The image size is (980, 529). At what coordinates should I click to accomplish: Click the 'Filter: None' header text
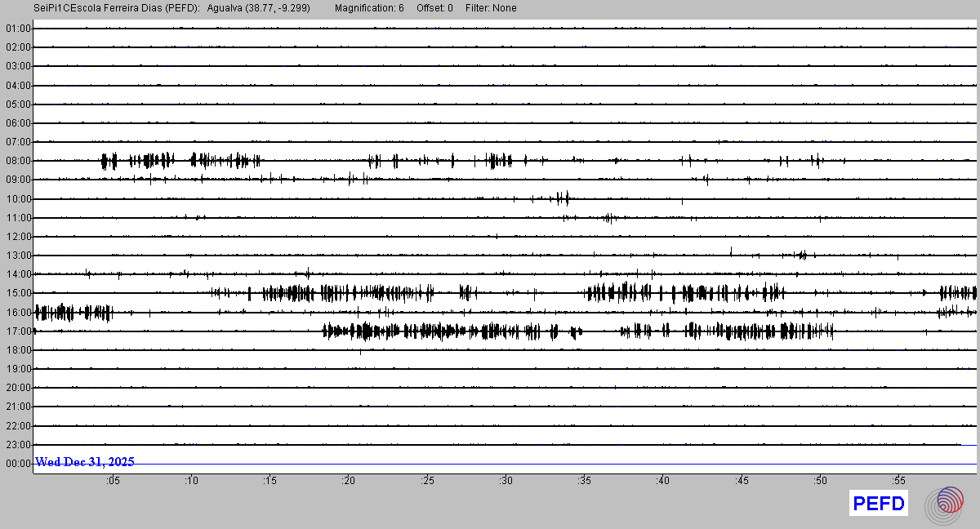[491, 8]
